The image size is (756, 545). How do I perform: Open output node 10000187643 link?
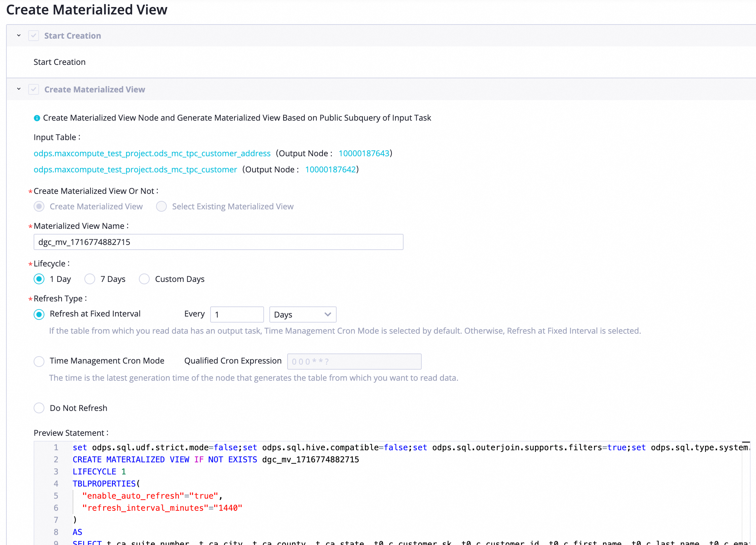[x=364, y=154]
